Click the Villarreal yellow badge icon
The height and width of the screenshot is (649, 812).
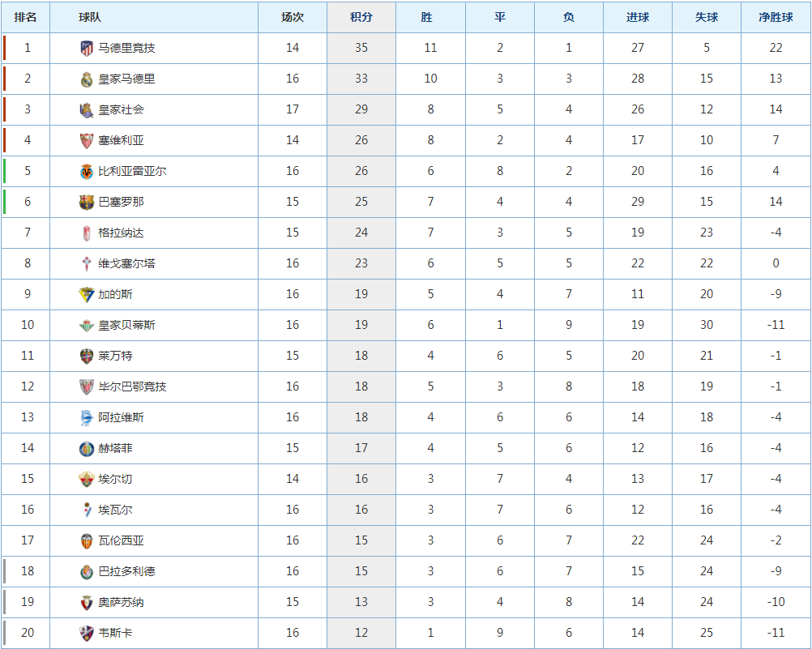pos(87,172)
